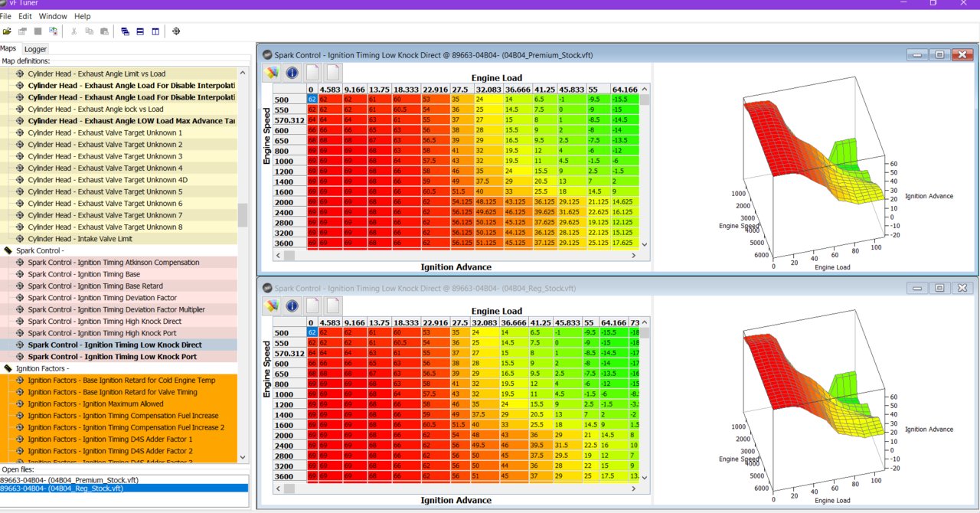Screen dimensions: 980x513
Task: Click the first blank page icon in Reg_Stock window
Action: (312, 306)
